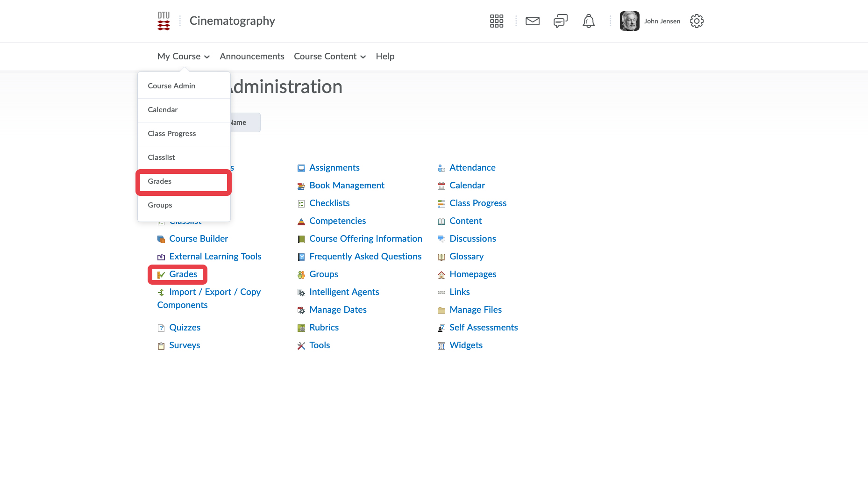Click the Homepages house icon
Screen dimensions: 868x488
[x=441, y=275]
